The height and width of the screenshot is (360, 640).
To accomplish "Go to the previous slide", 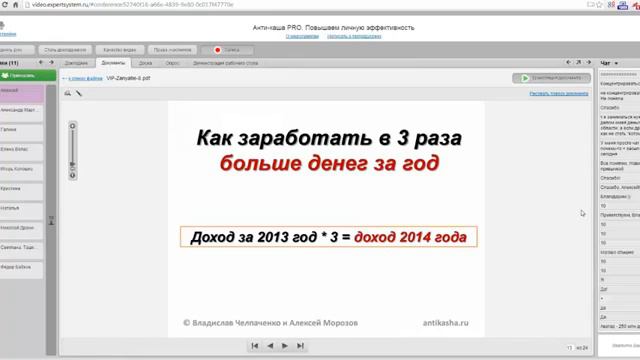I will [270, 346].
